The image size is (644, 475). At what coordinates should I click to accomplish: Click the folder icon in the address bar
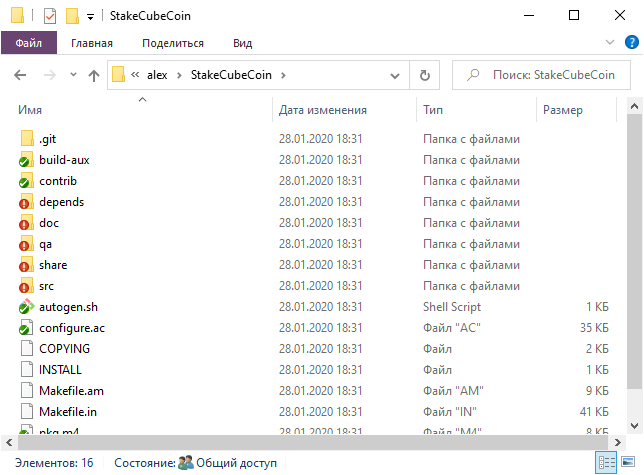[x=118, y=75]
